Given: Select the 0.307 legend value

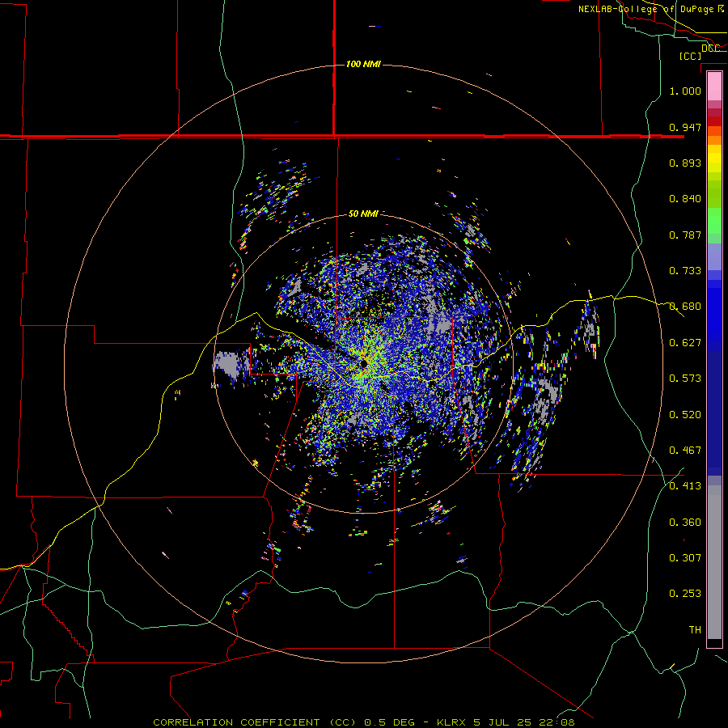Looking at the screenshot, I should tap(685, 558).
